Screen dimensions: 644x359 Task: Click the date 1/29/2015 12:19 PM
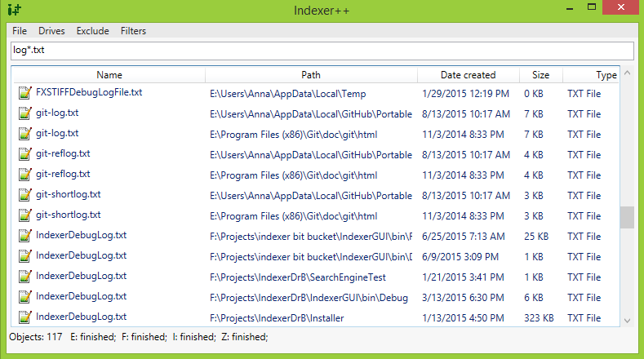click(x=465, y=94)
